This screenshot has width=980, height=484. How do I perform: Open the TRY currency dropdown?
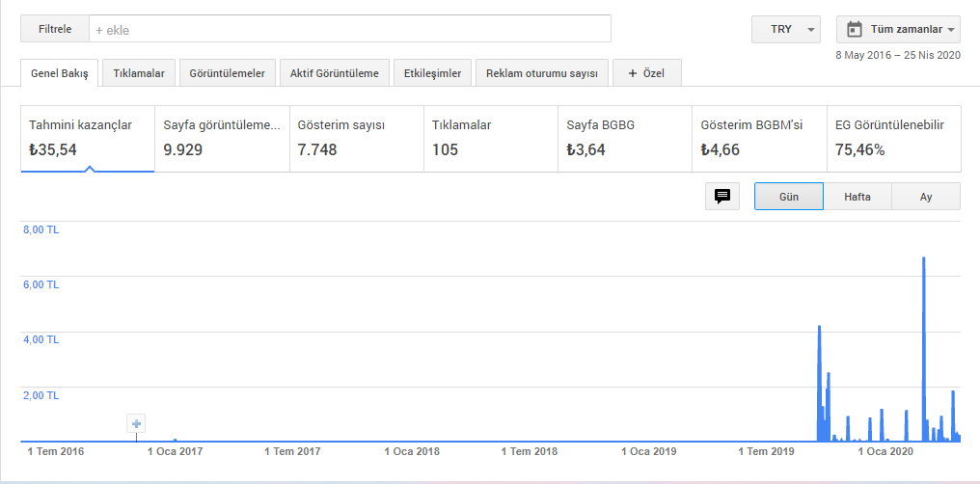point(785,29)
